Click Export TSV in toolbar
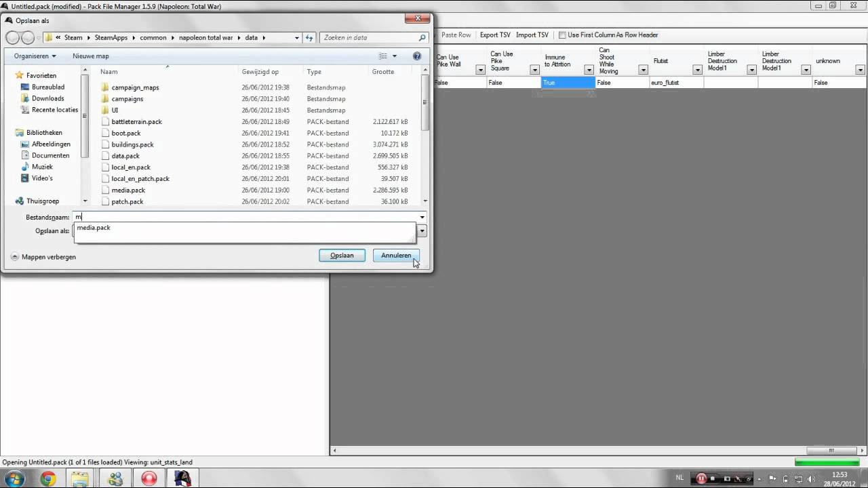Image resolution: width=868 pixels, height=488 pixels. tap(495, 35)
